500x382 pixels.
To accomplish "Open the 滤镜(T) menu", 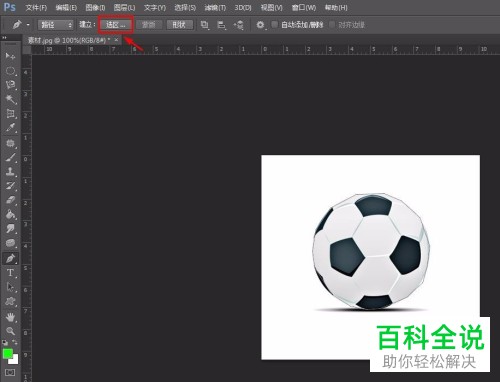I will point(215,7).
